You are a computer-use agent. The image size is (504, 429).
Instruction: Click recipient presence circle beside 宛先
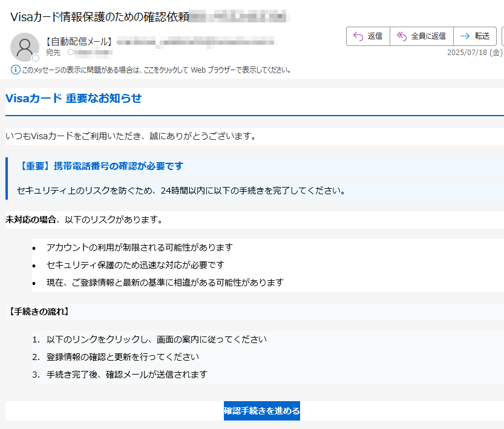click(x=71, y=52)
